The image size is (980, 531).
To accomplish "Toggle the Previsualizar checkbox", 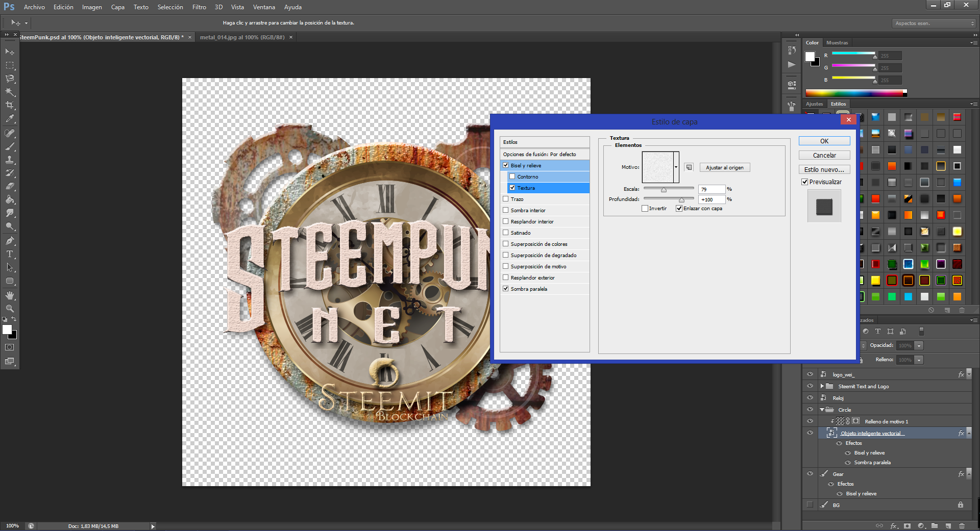I will point(805,182).
